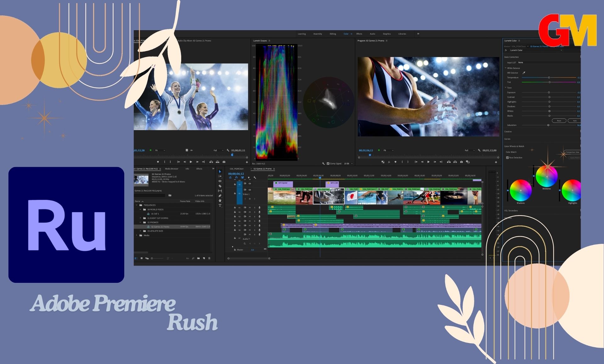This screenshot has height=364, width=604.
Task: Click the Comparison View button
Action: [x=572, y=152]
